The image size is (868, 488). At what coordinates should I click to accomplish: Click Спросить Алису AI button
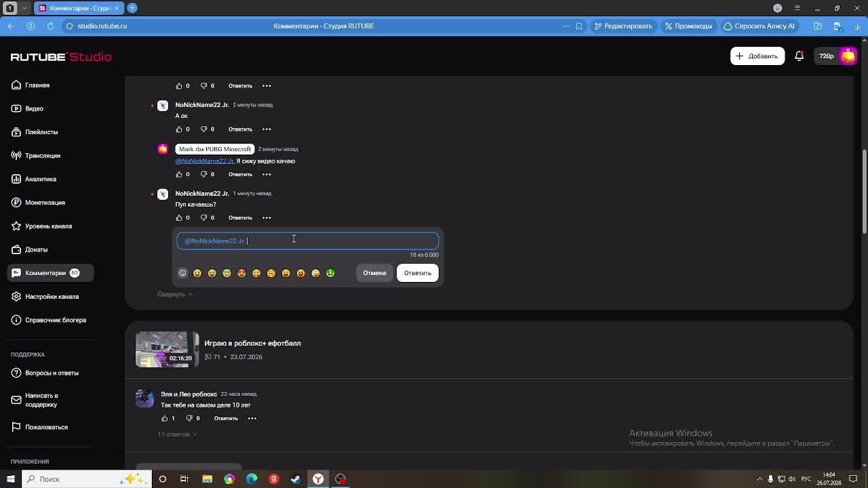pyautogui.click(x=759, y=26)
